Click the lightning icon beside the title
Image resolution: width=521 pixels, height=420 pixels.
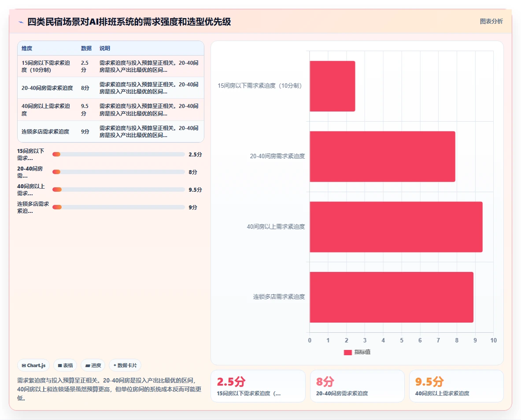pyautogui.click(x=21, y=22)
